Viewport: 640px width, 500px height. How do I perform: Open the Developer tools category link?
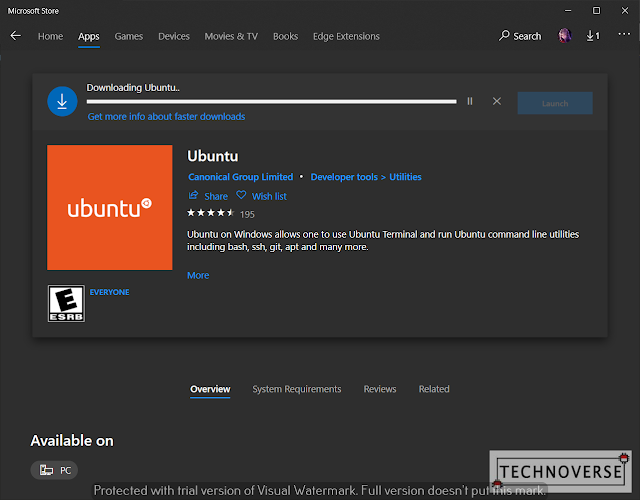pos(344,177)
